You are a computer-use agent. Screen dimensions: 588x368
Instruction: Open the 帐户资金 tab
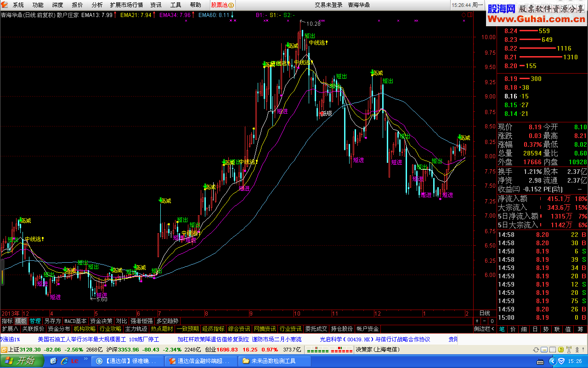point(367,329)
